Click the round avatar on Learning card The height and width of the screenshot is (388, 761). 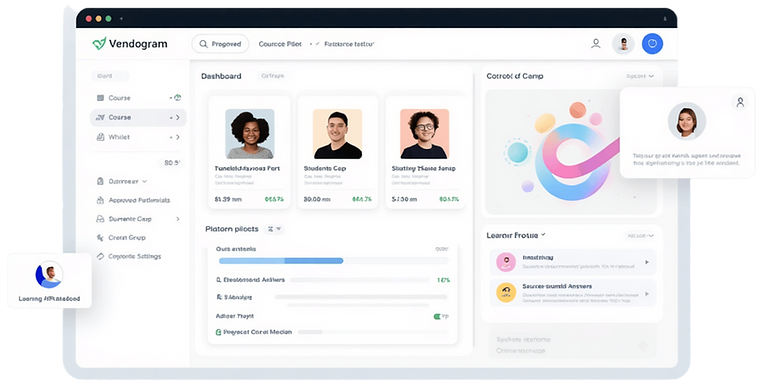(x=49, y=275)
